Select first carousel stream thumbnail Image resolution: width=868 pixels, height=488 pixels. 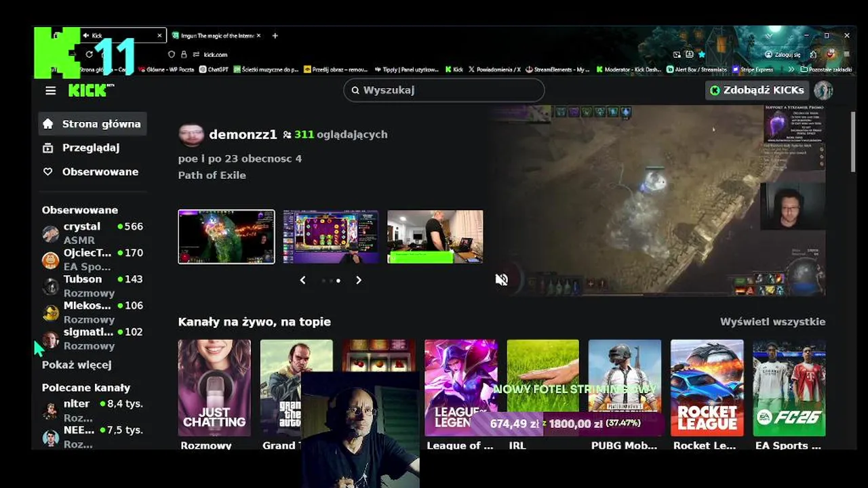pos(226,237)
